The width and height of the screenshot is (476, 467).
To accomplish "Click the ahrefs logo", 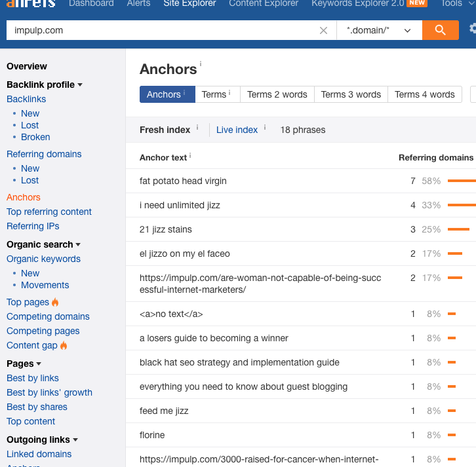I will (x=31, y=3).
